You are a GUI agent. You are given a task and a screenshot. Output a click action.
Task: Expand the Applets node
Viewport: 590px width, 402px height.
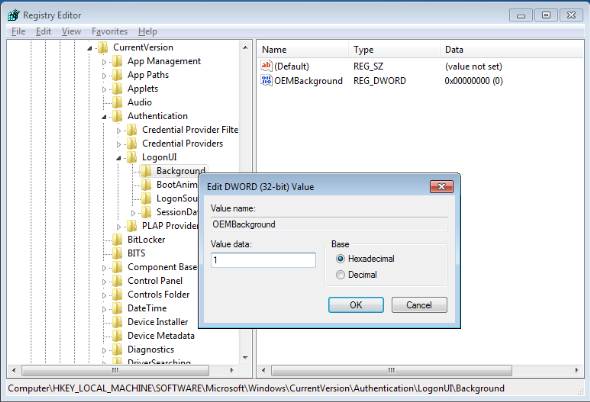point(104,90)
